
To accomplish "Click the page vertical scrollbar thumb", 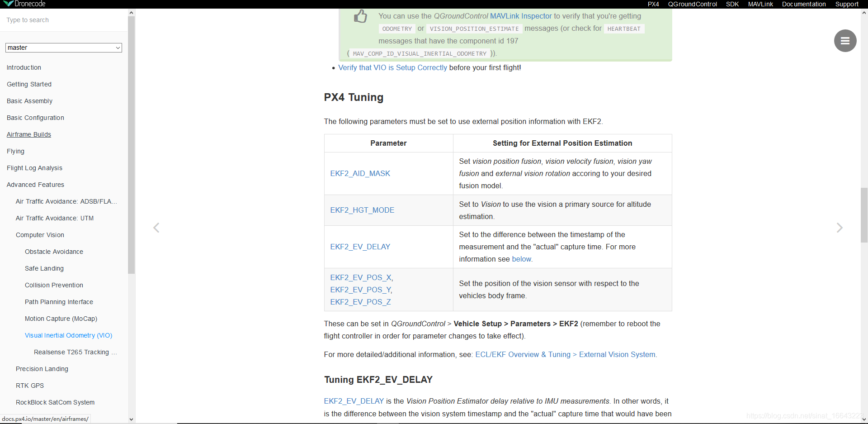I will coord(864,215).
